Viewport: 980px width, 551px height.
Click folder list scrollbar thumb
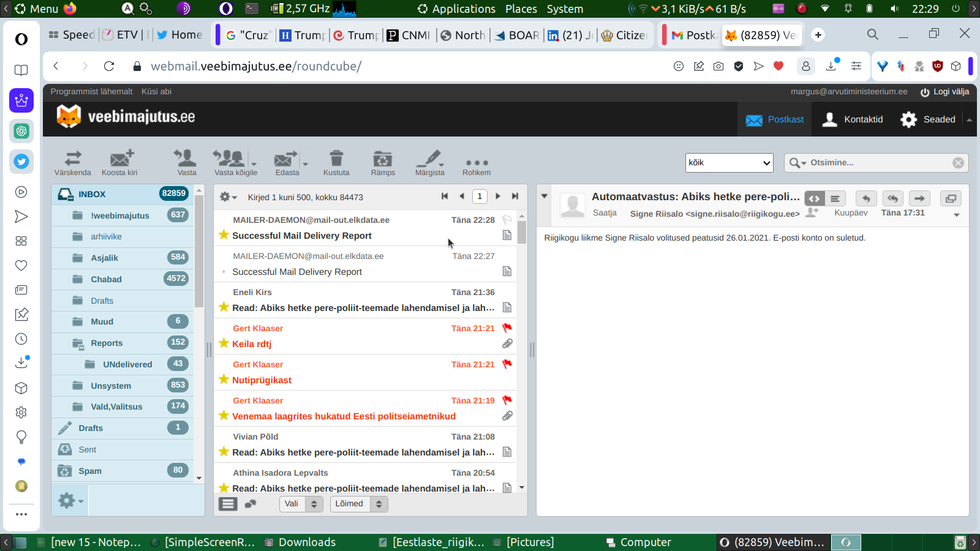pyautogui.click(x=199, y=251)
